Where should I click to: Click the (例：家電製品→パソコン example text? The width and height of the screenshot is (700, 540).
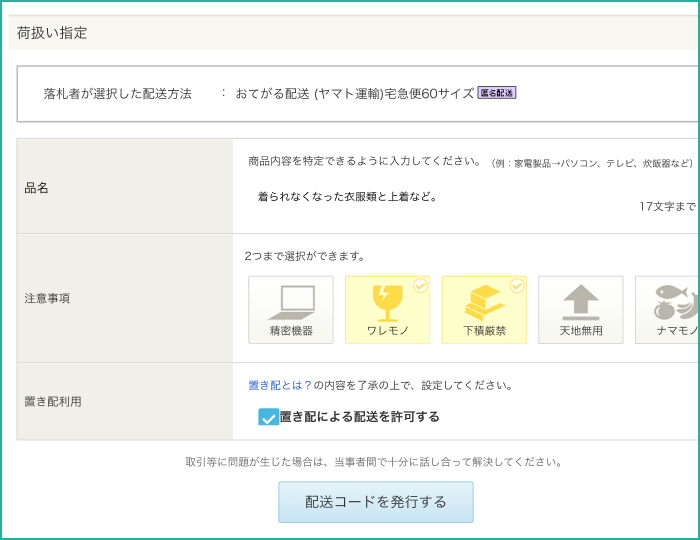pos(592,163)
